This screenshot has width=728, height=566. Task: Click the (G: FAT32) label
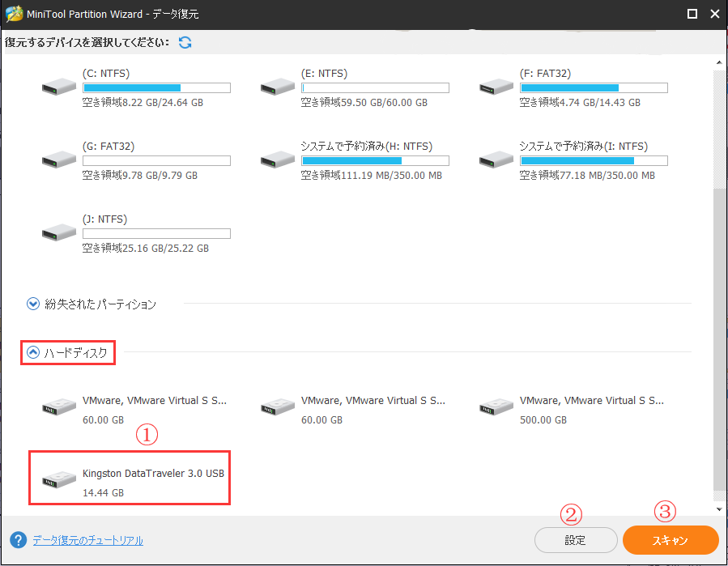point(109,147)
